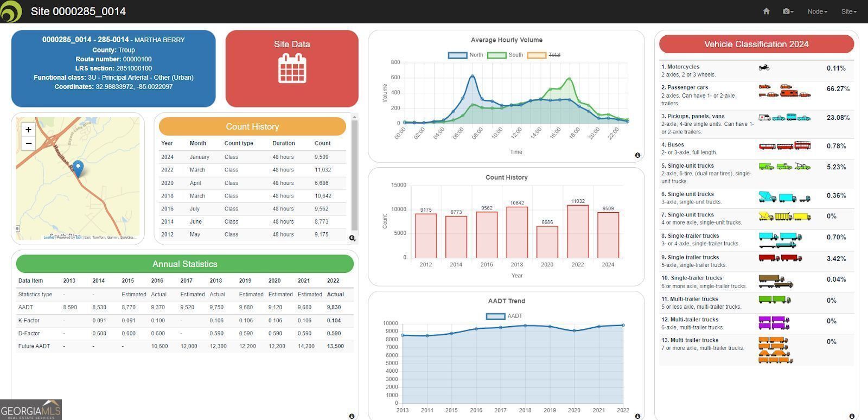The height and width of the screenshot is (420, 868).
Task: Toggle the AADT legend swatch in trend chart
Action: click(495, 316)
